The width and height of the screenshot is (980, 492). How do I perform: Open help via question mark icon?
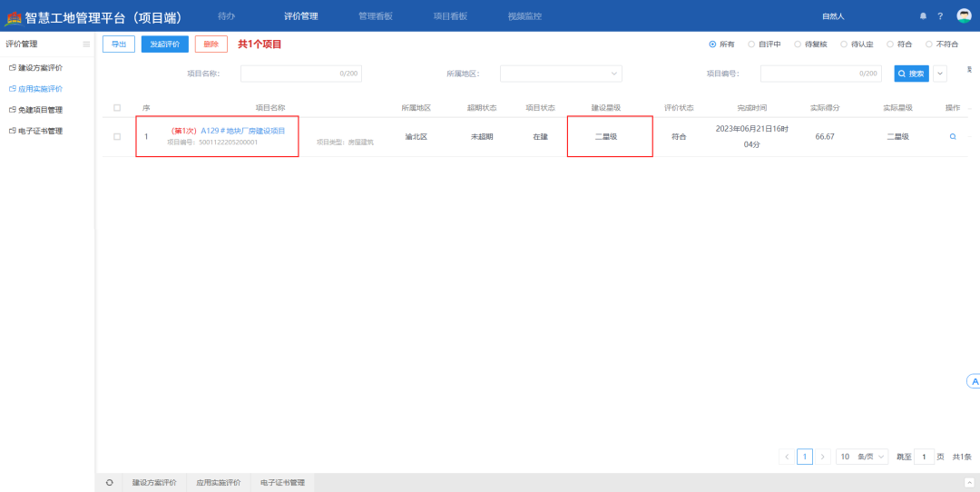pos(940,16)
